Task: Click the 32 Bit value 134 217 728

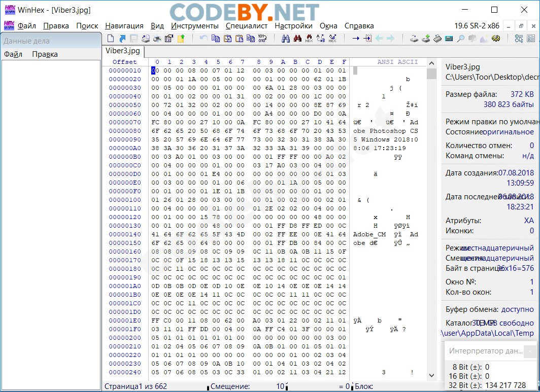Action: pyautogui.click(x=505, y=385)
